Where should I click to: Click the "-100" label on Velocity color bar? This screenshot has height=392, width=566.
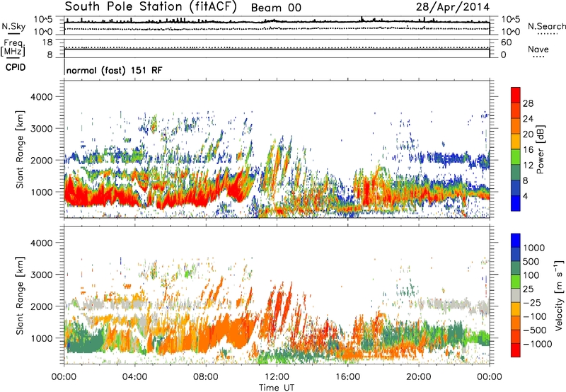point(535,316)
